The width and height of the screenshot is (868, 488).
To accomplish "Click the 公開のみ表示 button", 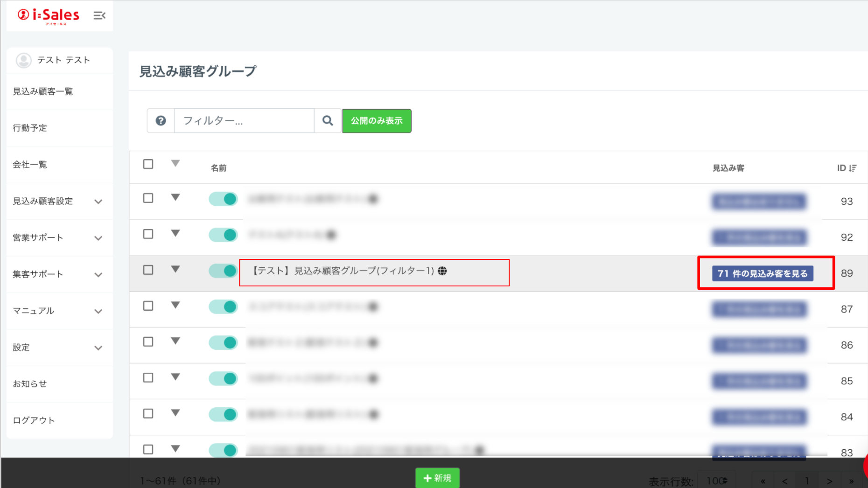I will tap(377, 121).
